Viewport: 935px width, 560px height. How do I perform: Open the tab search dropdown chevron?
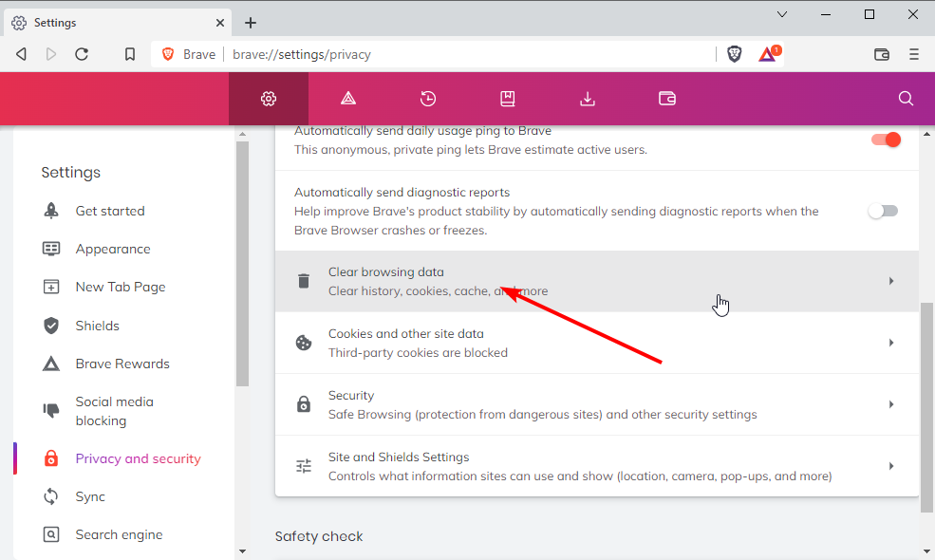click(x=782, y=14)
